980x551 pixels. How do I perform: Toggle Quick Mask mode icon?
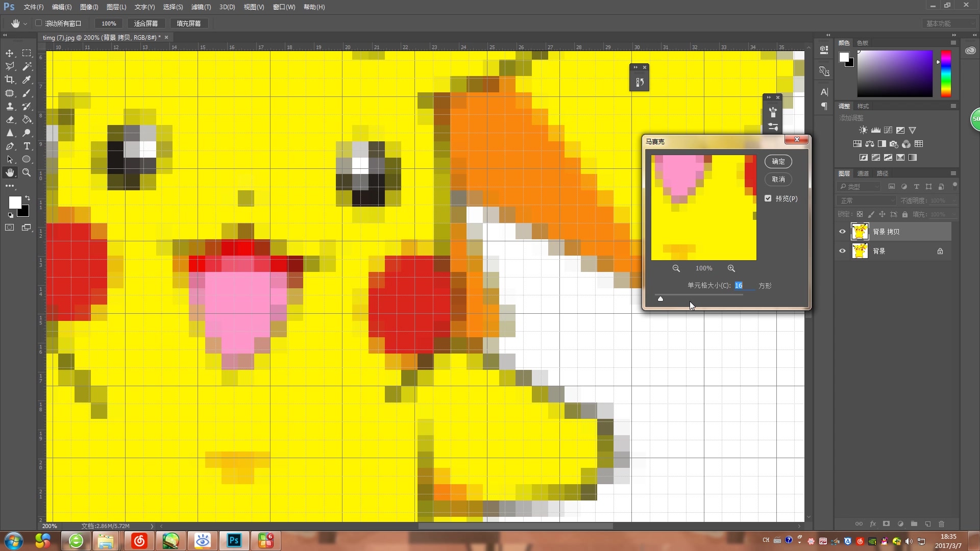10,228
